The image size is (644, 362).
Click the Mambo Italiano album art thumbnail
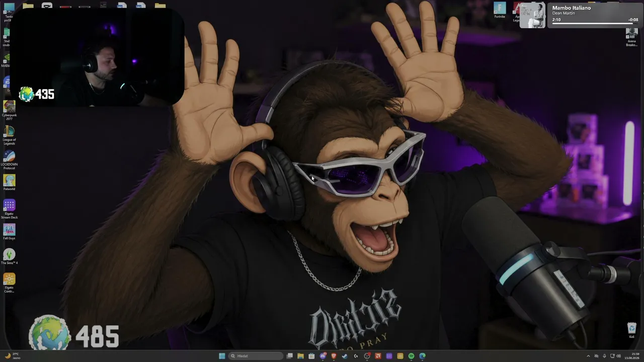tap(532, 15)
